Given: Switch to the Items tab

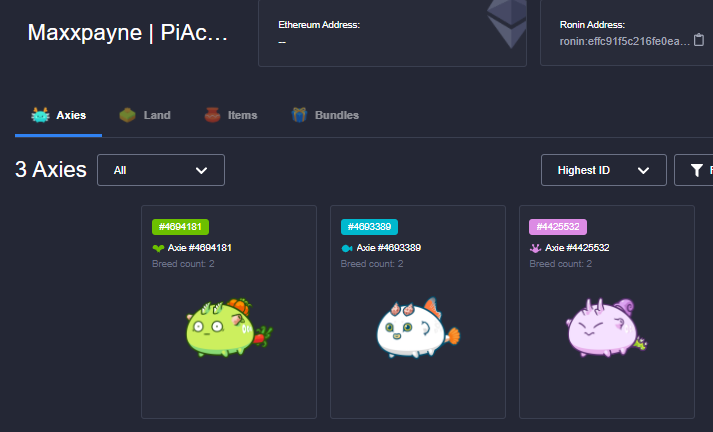Looking at the screenshot, I should coord(231,116).
